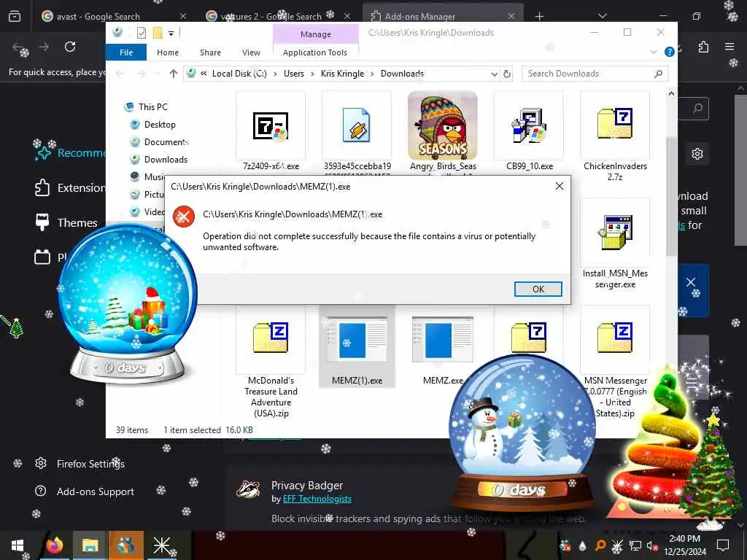This screenshot has height=560, width=747.
Task: Open the Home ribbon tab
Action: point(168,52)
